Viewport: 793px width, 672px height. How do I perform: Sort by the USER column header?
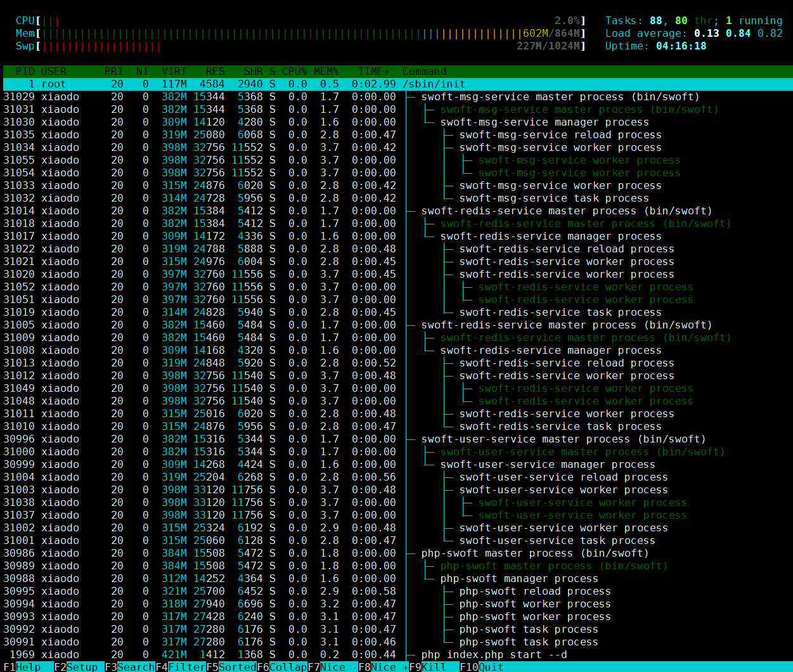(x=54, y=71)
